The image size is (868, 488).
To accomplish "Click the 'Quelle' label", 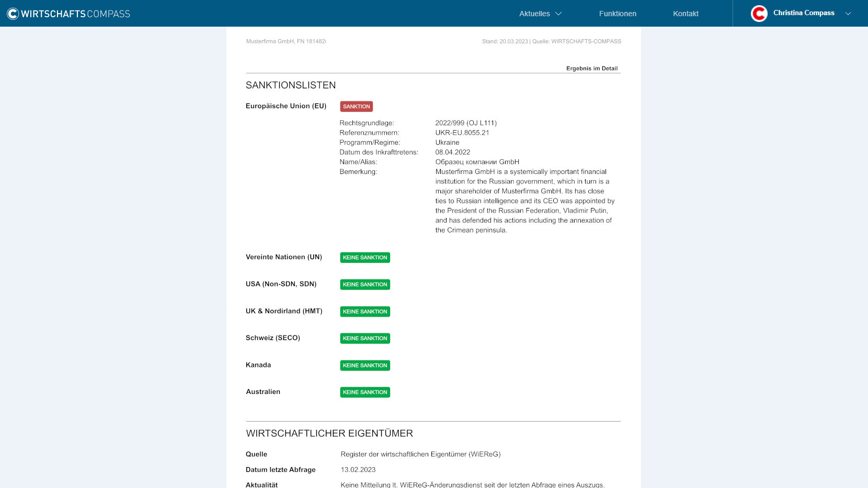I will pyautogui.click(x=256, y=455).
